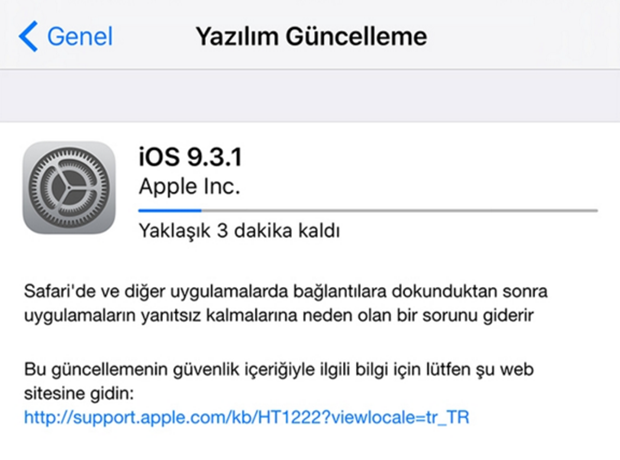Tap the empty gray band below the header
The height and width of the screenshot is (460, 620).
(x=310, y=96)
